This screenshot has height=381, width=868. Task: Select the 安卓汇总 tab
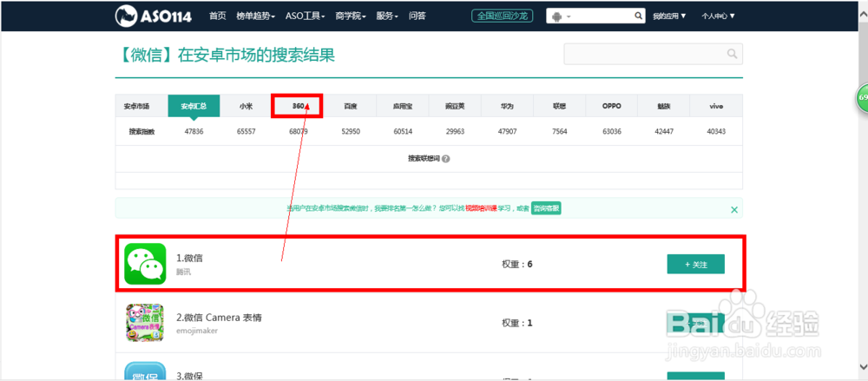pos(194,106)
